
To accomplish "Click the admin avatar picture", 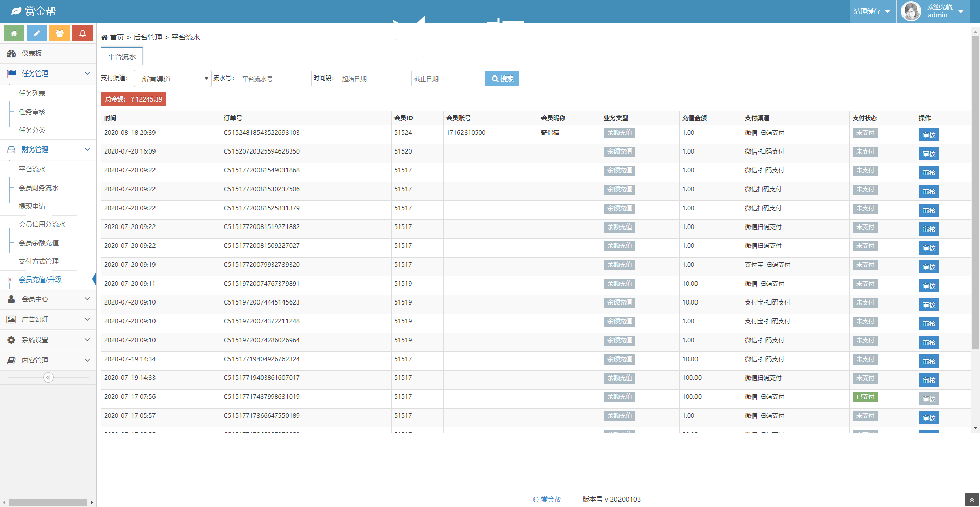I will click(x=911, y=11).
